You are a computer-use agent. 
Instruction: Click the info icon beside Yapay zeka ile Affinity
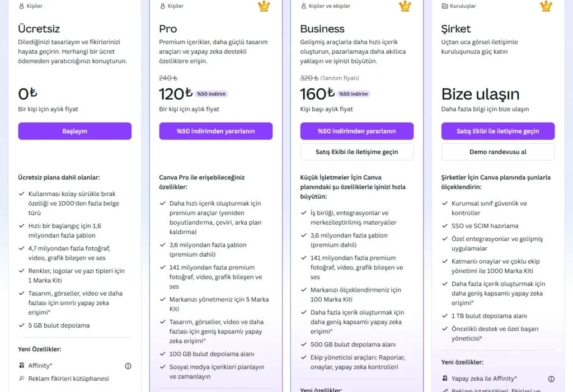tap(551, 379)
